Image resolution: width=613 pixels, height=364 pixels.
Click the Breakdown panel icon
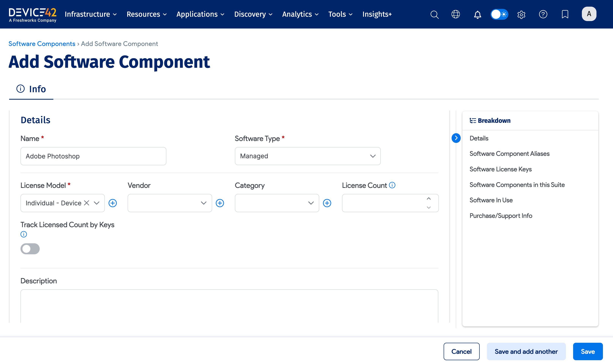coord(472,121)
